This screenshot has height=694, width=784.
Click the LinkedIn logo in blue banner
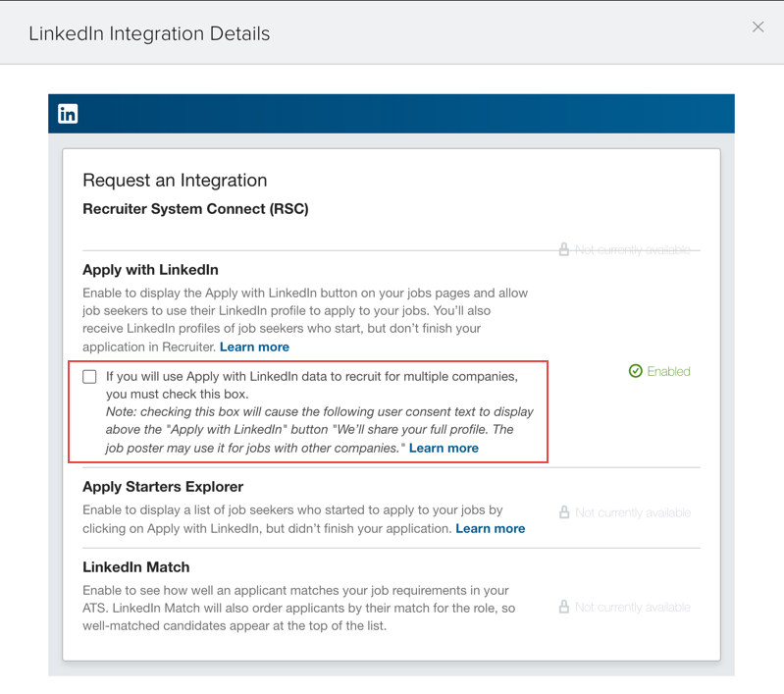(68, 114)
